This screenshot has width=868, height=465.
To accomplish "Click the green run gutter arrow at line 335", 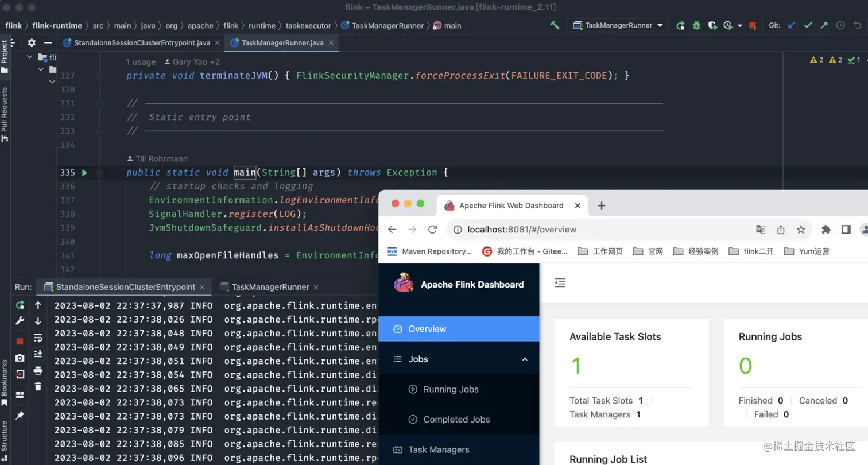I will point(84,172).
